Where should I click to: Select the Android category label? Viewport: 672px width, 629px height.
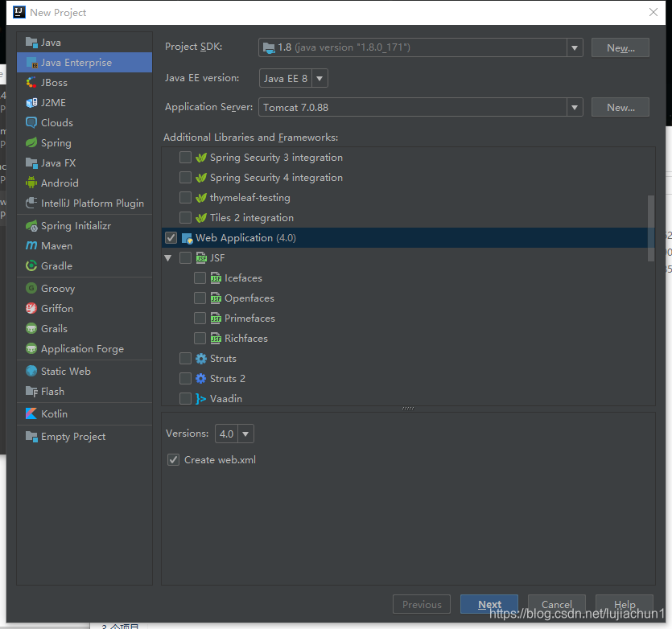pos(60,183)
